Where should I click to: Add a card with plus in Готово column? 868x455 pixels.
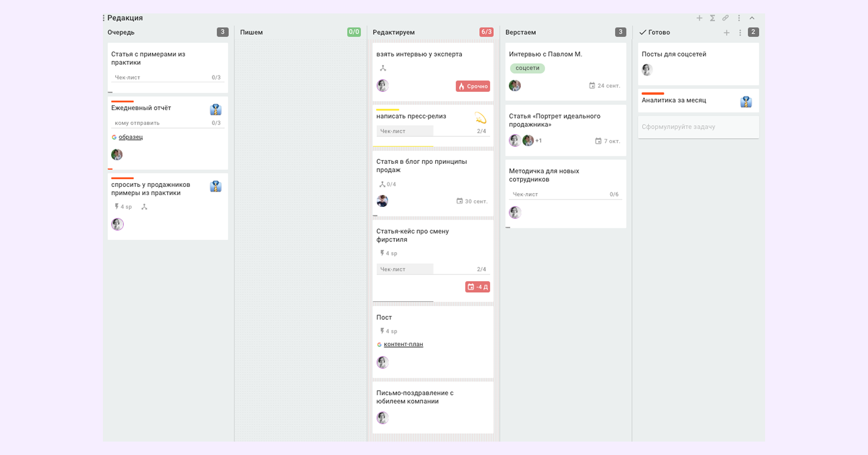(727, 32)
